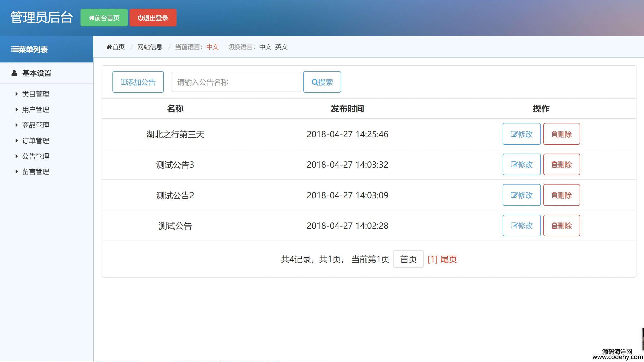Click the home icon in breadcrumb
This screenshot has height=362, width=644.
[x=109, y=47]
